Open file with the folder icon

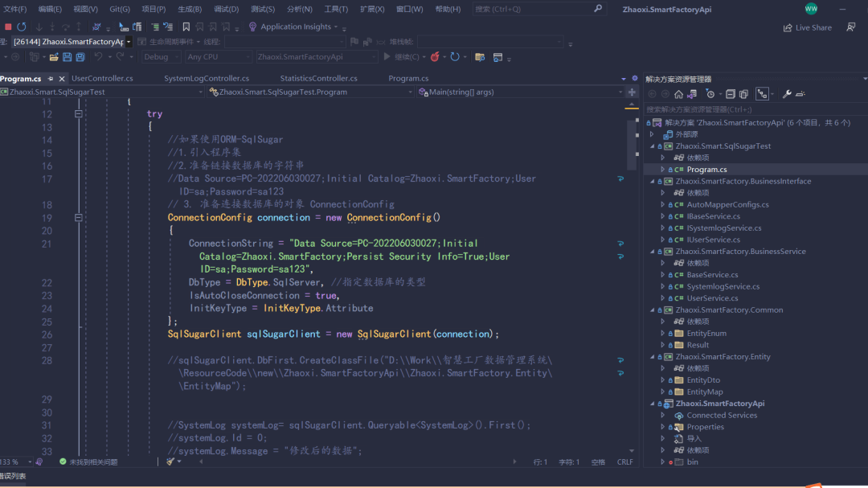[54, 57]
